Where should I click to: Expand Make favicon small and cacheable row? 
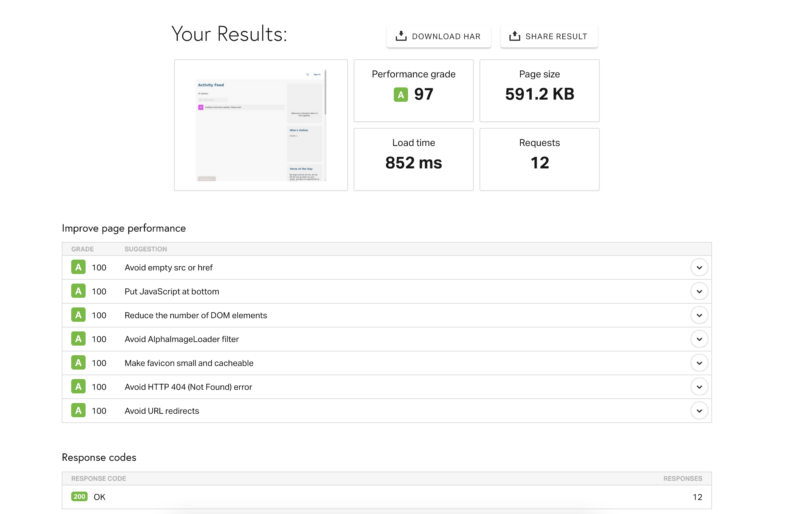click(699, 363)
